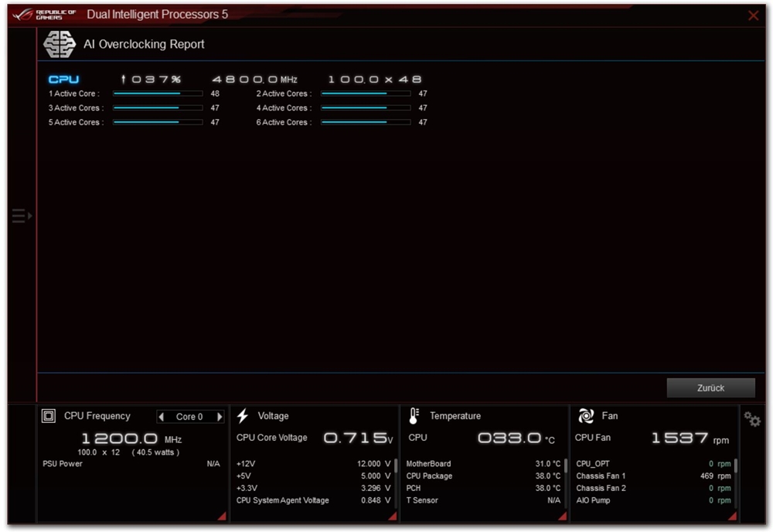Expand the Fan panel corner triangle
Screen dimensions: 773x532
click(x=733, y=516)
